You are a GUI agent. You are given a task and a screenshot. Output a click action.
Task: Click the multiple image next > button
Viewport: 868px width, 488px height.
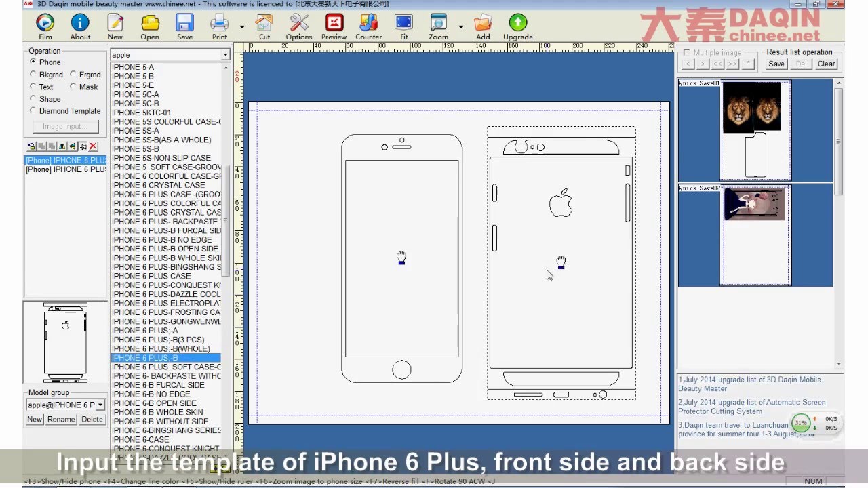click(703, 64)
